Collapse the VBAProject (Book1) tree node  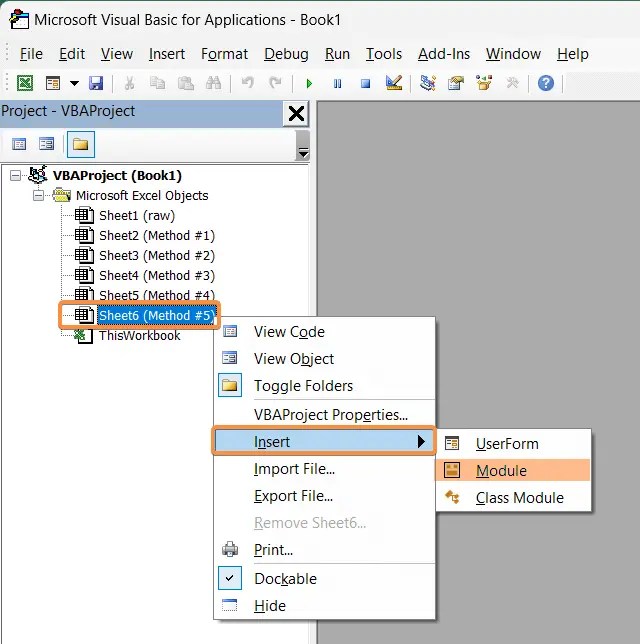coord(16,176)
